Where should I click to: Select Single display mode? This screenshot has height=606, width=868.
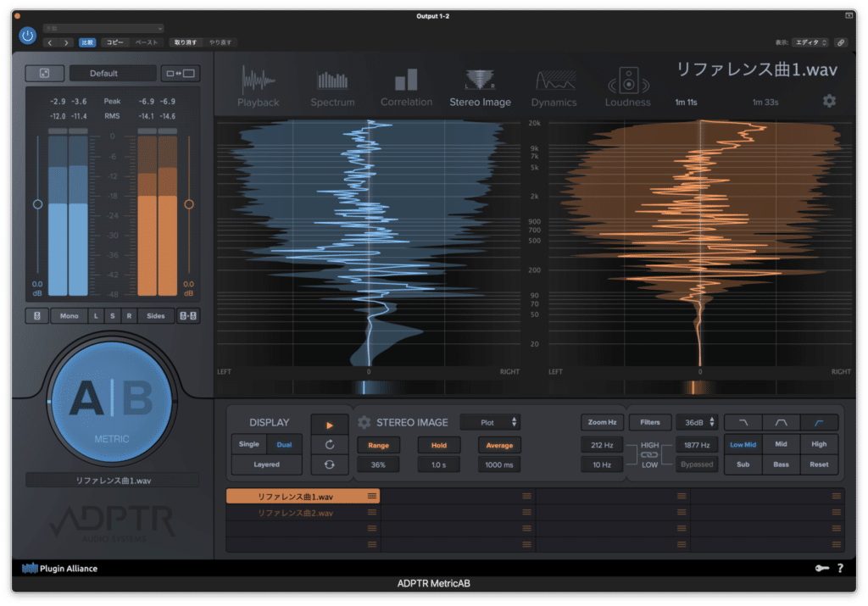pos(249,444)
